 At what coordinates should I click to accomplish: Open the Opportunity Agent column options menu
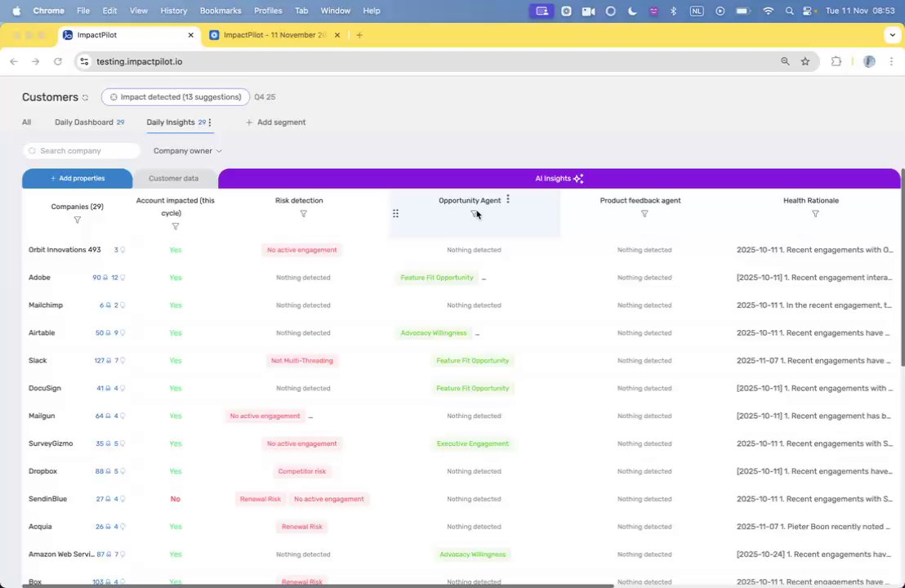point(508,199)
